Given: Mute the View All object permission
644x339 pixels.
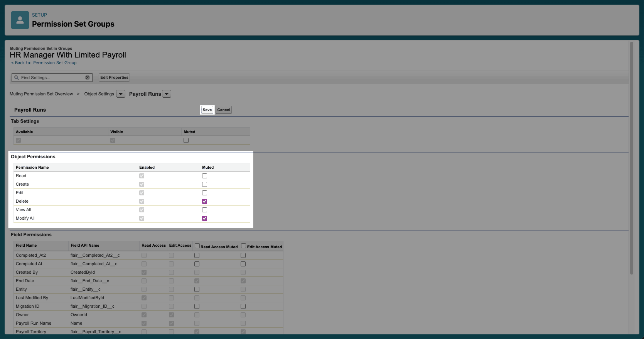Looking at the screenshot, I should 204,210.
